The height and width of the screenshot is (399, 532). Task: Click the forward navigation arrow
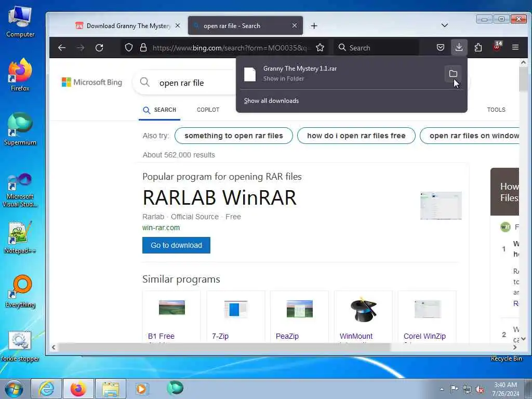(x=81, y=47)
